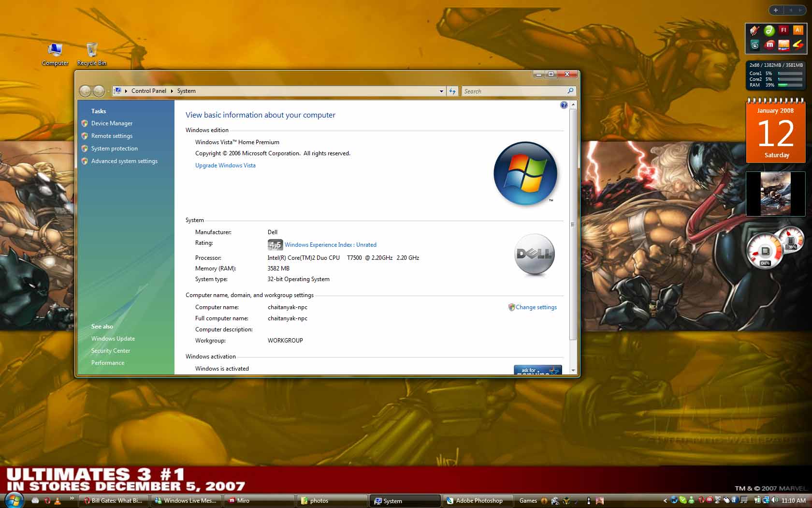812x508 pixels.
Task: Click the CPU meter dial gadget
Action: click(765, 251)
